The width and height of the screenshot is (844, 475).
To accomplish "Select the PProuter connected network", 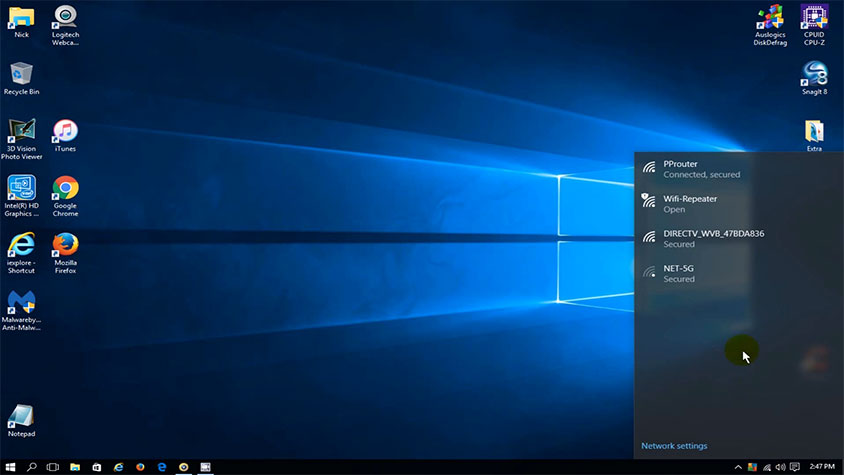I will point(738,169).
